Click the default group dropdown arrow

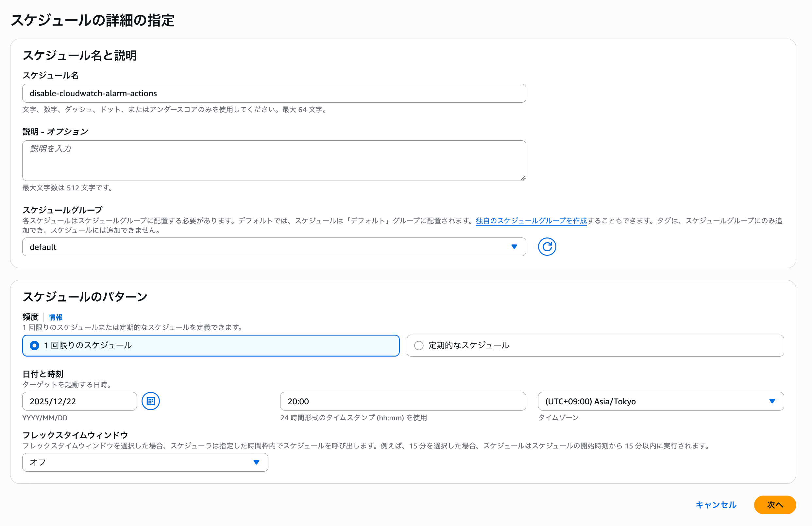click(515, 246)
